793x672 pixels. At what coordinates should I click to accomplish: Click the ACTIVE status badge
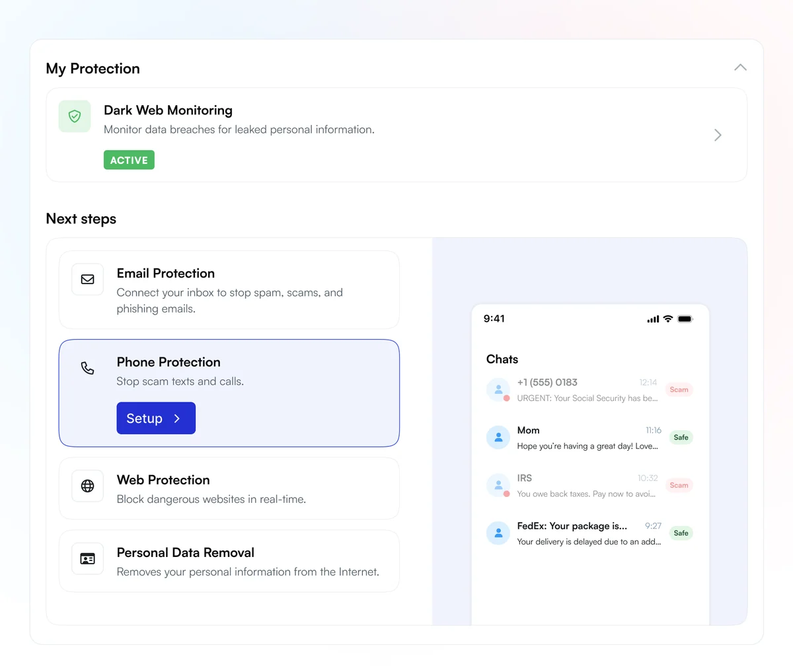click(x=129, y=160)
